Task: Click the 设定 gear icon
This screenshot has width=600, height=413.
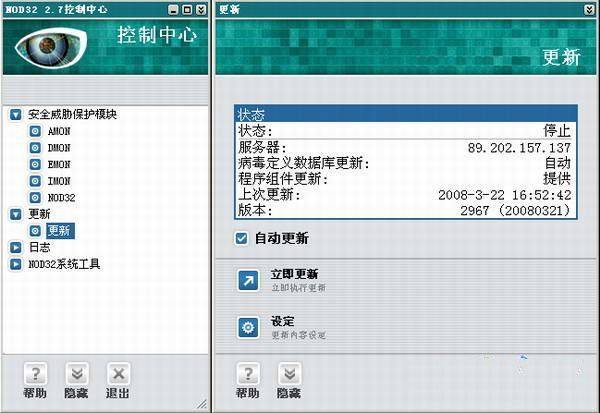Action: point(248,328)
